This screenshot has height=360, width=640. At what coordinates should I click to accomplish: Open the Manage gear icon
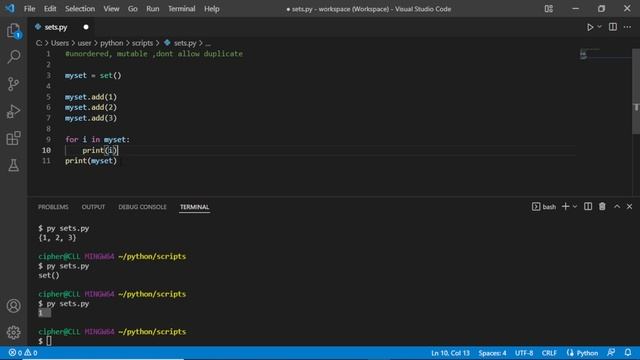(x=13, y=332)
